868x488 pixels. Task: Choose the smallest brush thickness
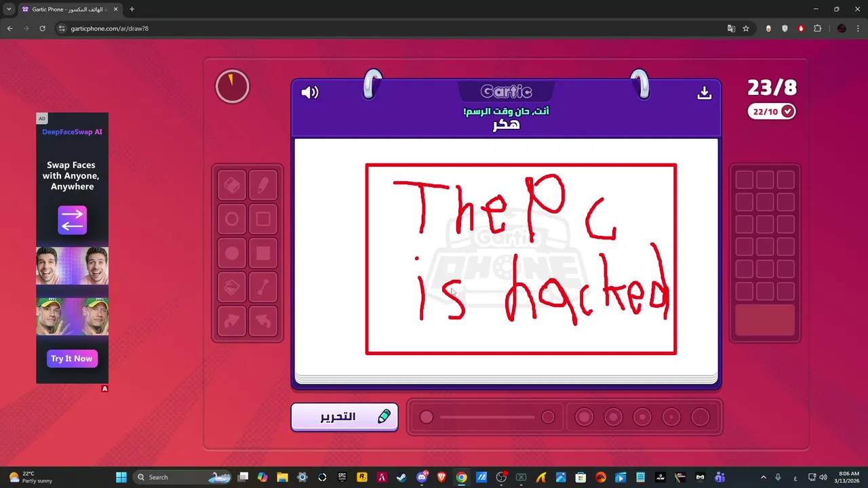click(x=701, y=418)
